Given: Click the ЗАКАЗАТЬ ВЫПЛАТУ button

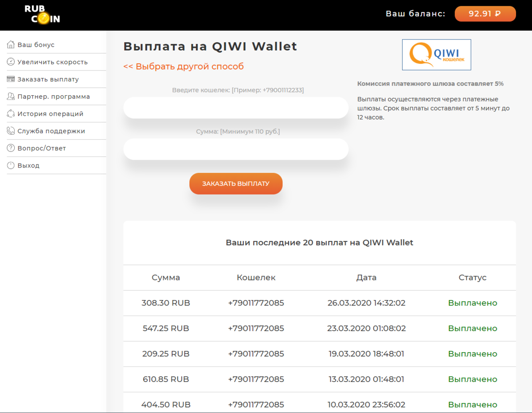Looking at the screenshot, I should (x=236, y=183).
